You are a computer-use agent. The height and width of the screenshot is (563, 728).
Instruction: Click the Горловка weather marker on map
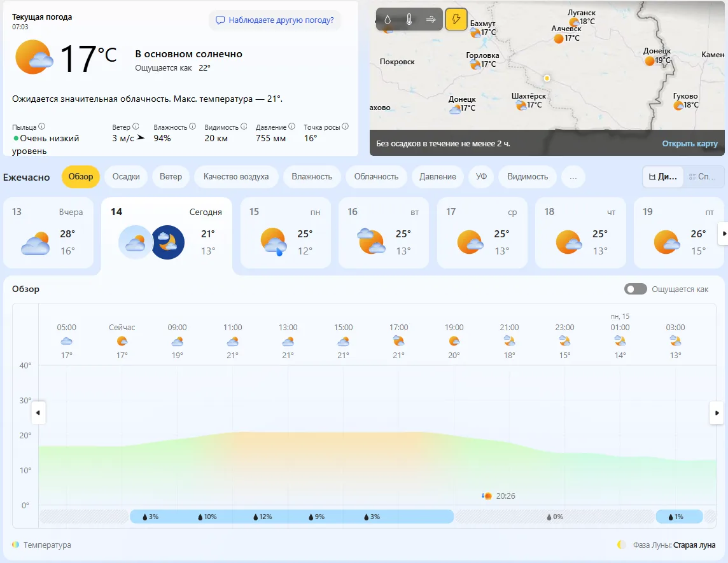pos(475,64)
